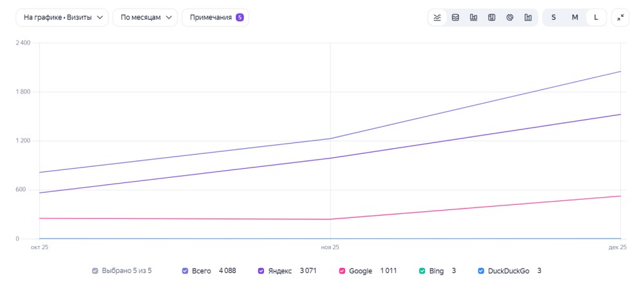Switch to pie chart view
Image resolution: width=644 pixels, height=286 pixels.
[509, 17]
